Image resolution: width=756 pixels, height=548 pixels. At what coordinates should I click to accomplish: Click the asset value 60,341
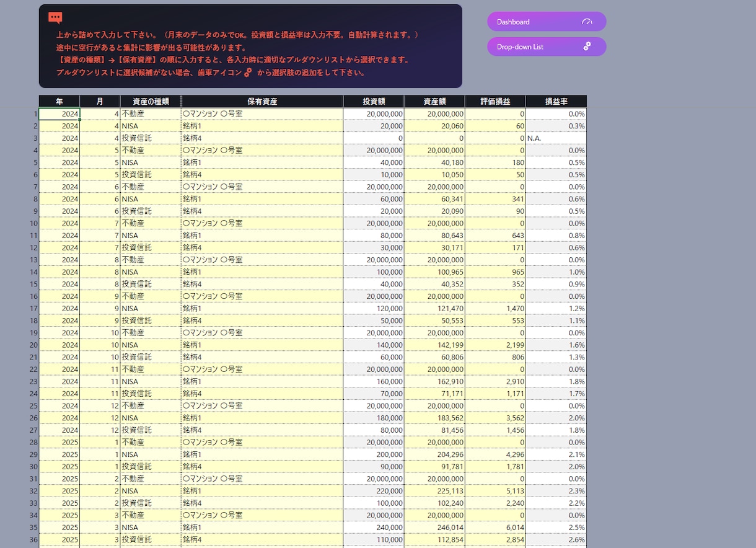[434, 199]
